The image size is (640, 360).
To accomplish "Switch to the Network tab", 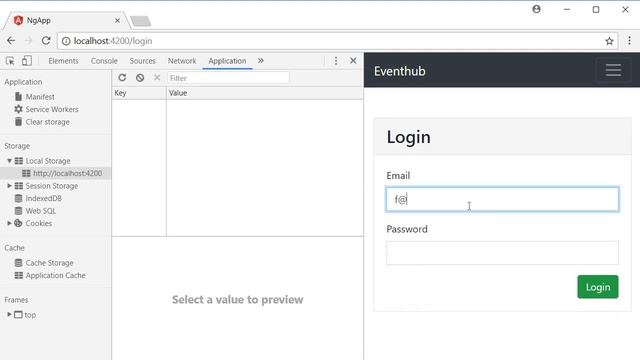I will [x=182, y=61].
